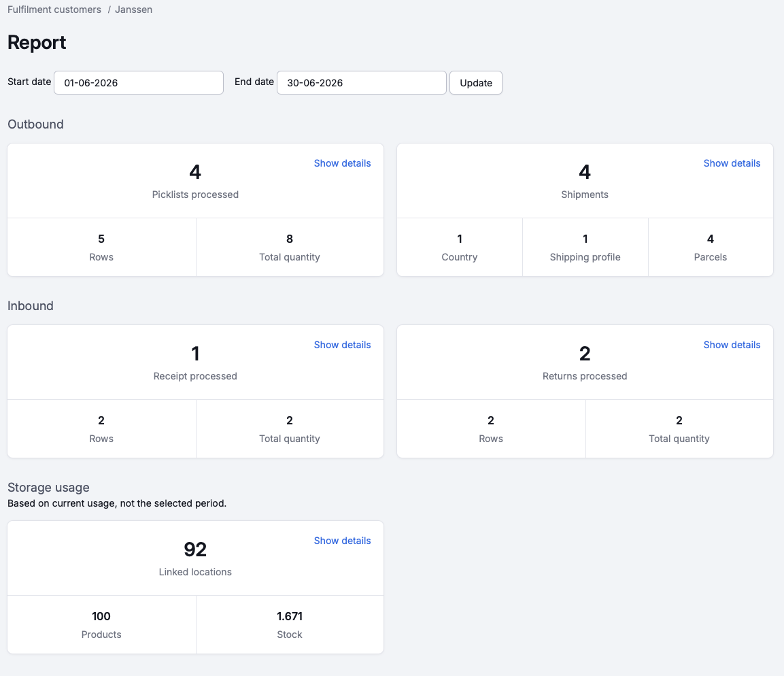Click the Update button
This screenshot has height=676, width=784.
pos(476,82)
